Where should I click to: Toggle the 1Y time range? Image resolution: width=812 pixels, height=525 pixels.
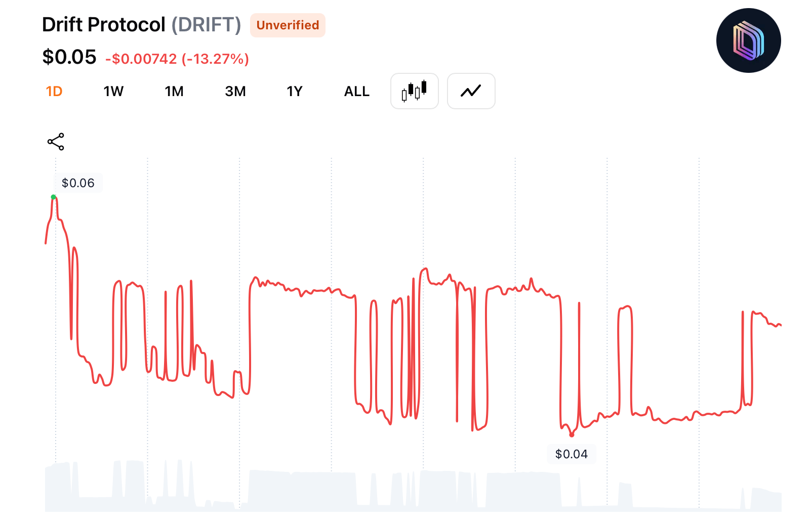click(x=295, y=91)
